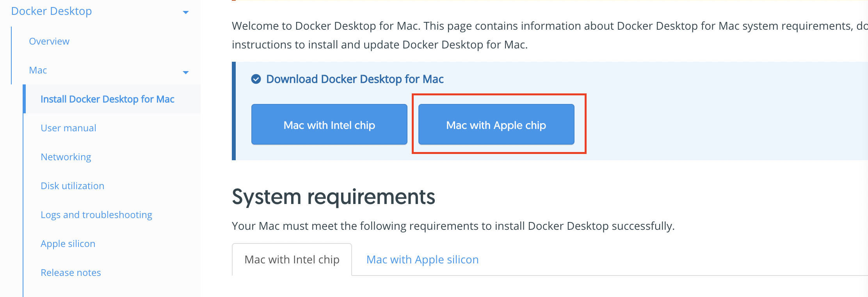Open Docker Desktop sidebar heading

click(x=52, y=11)
